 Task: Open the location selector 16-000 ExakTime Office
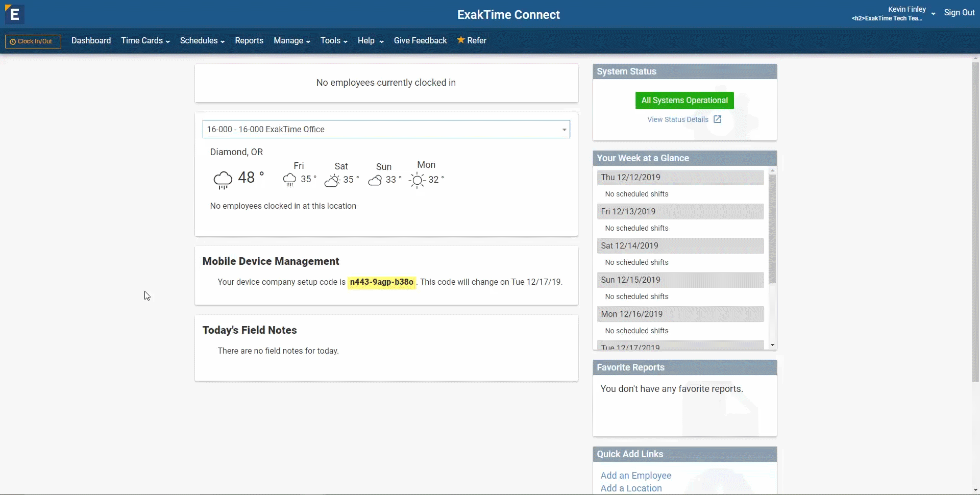tap(386, 129)
